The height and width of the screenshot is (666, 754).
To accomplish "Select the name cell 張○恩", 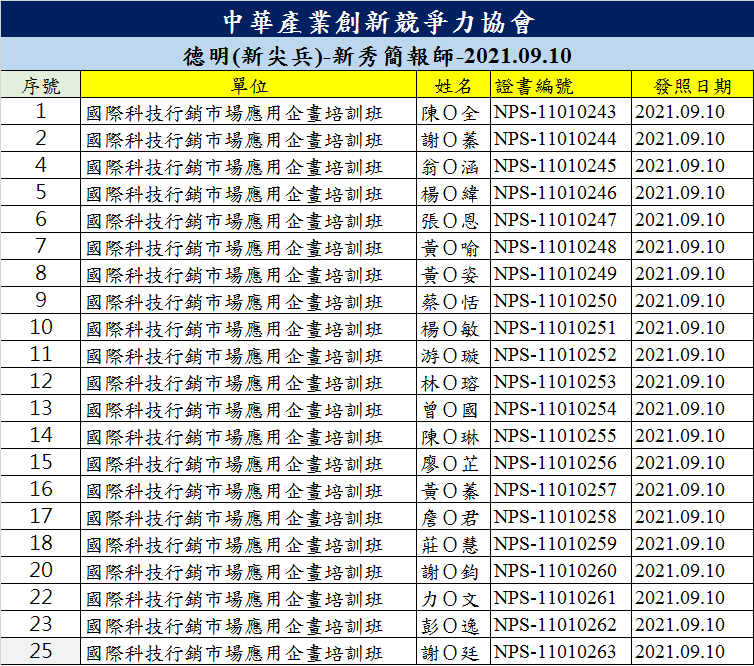I will click(451, 220).
